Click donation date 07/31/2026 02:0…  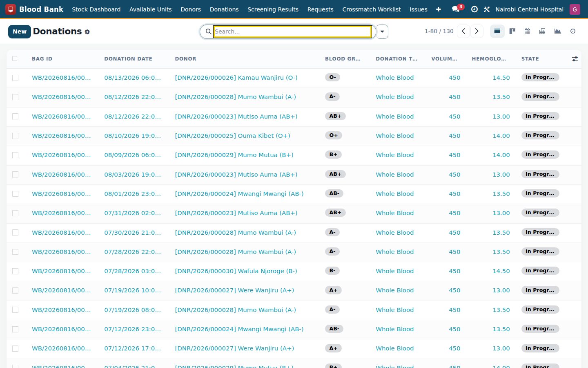pos(132,213)
